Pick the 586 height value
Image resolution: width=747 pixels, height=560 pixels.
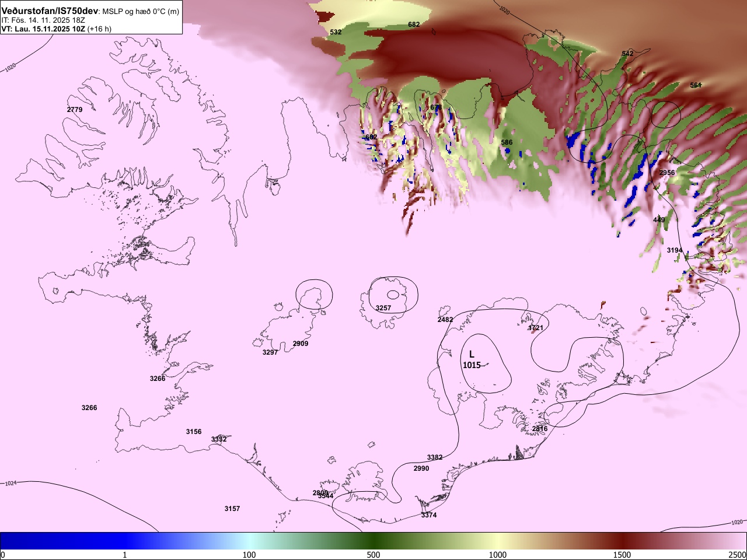click(x=507, y=142)
